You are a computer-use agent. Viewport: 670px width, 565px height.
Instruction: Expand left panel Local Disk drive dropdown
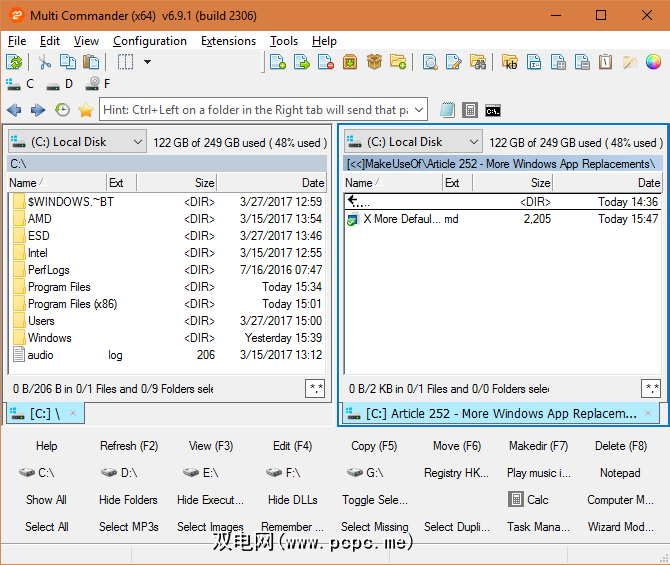[x=137, y=142]
